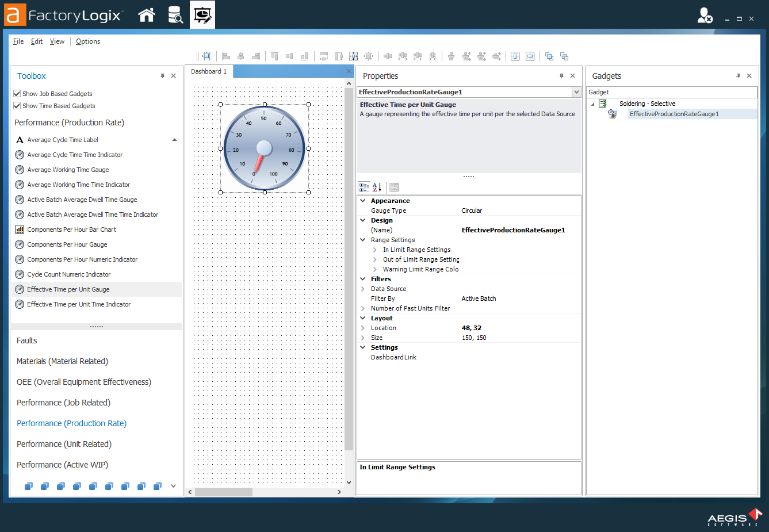Open the Options menu
This screenshot has height=532, width=769.
(88, 41)
